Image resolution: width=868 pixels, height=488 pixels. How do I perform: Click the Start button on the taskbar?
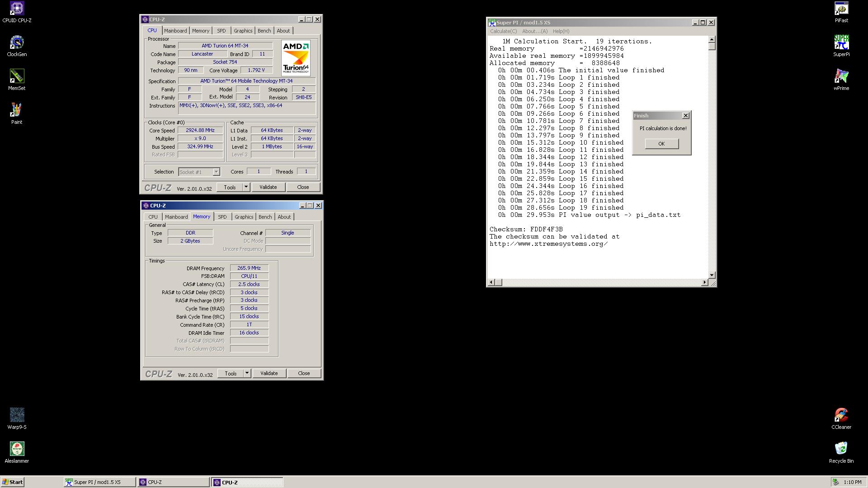(13, 482)
